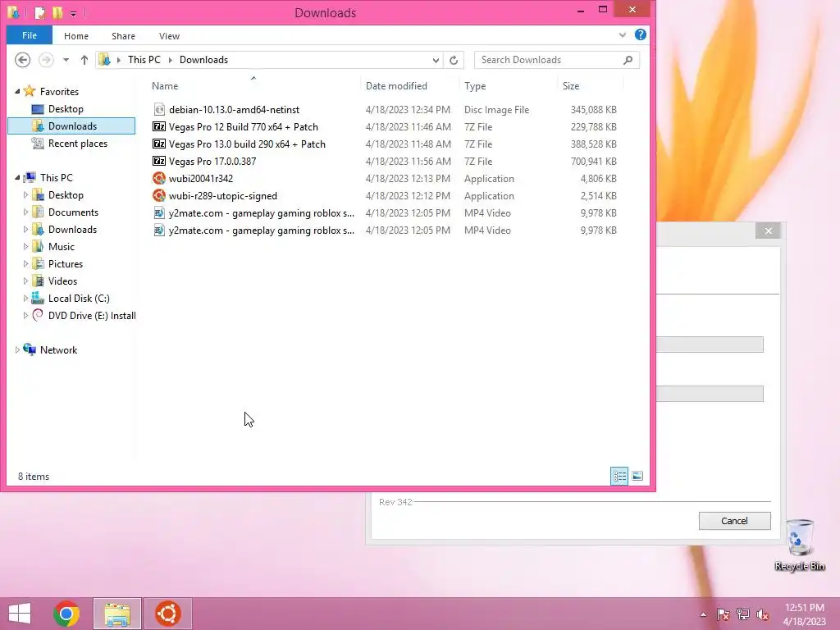
Task: Expand the Local Disk (C:) node
Action: 25,299
